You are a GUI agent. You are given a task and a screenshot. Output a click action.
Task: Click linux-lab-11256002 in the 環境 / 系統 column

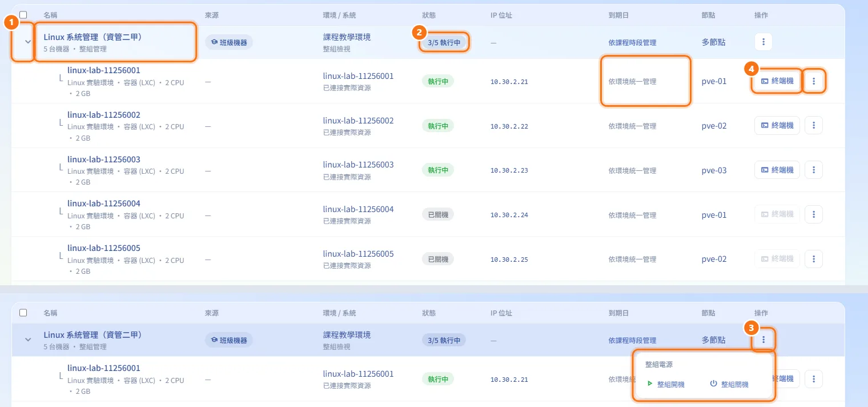pyautogui.click(x=358, y=121)
